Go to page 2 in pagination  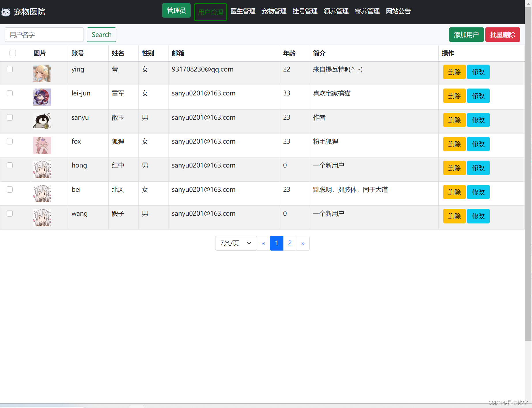coord(290,243)
